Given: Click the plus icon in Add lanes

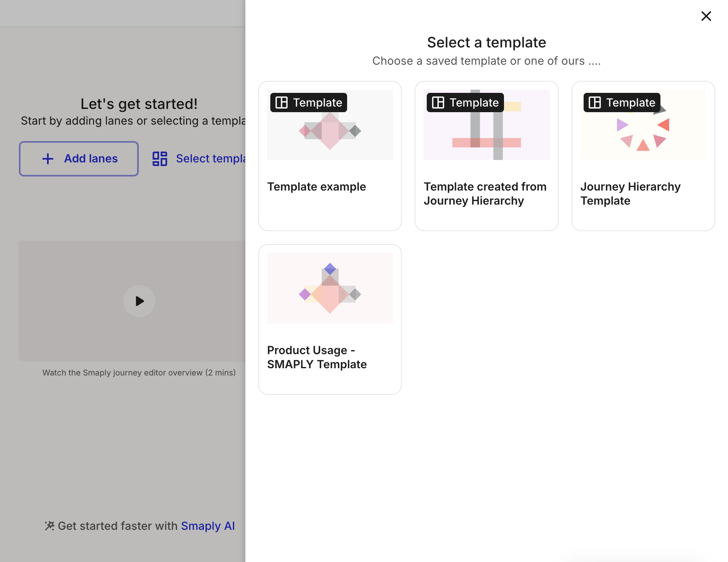Looking at the screenshot, I should click(x=48, y=159).
